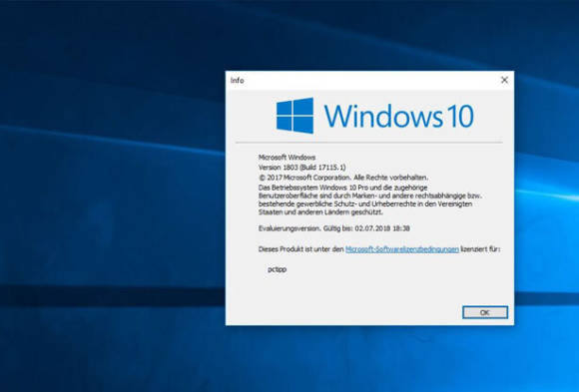
Task: Click 'Staaten und anderen Ländern geschützt.' line
Action: [320, 212]
